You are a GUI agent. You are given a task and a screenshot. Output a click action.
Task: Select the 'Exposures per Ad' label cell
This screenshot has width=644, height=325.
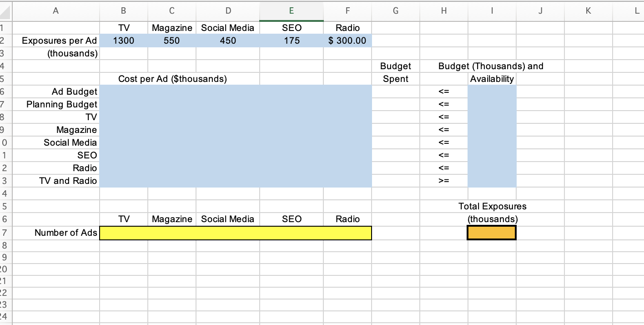pos(55,41)
